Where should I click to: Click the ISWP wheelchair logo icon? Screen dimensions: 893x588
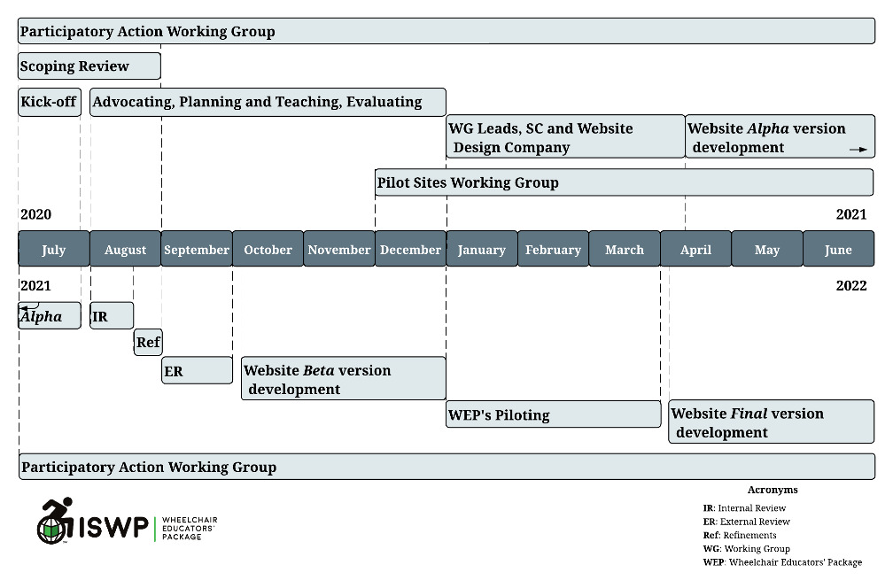point(55,521)
